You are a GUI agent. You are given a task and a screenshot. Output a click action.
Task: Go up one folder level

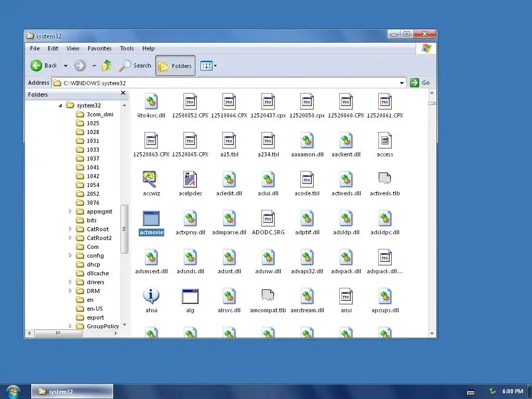(x=107, y=65)
